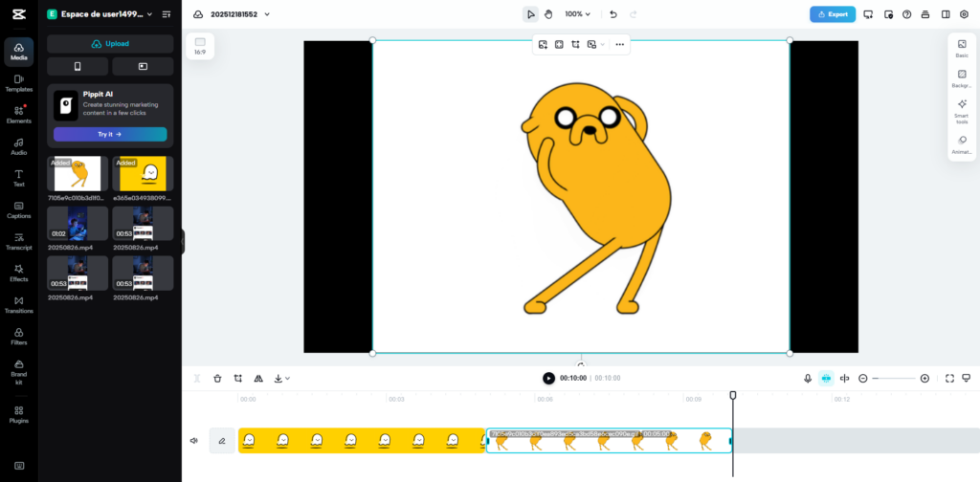Click the timeline zoom slider track

point(894,379)
